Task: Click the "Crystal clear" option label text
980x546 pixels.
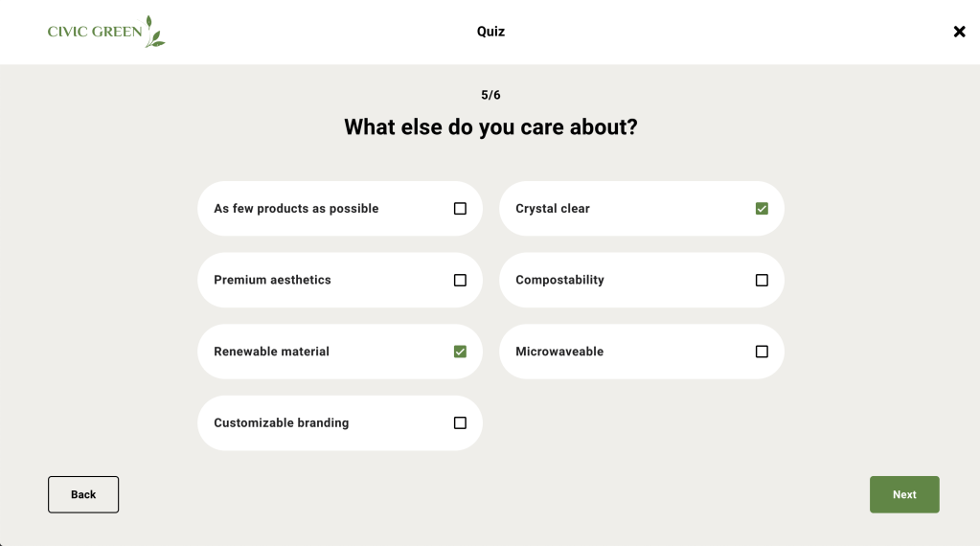Action: point(553,209)
